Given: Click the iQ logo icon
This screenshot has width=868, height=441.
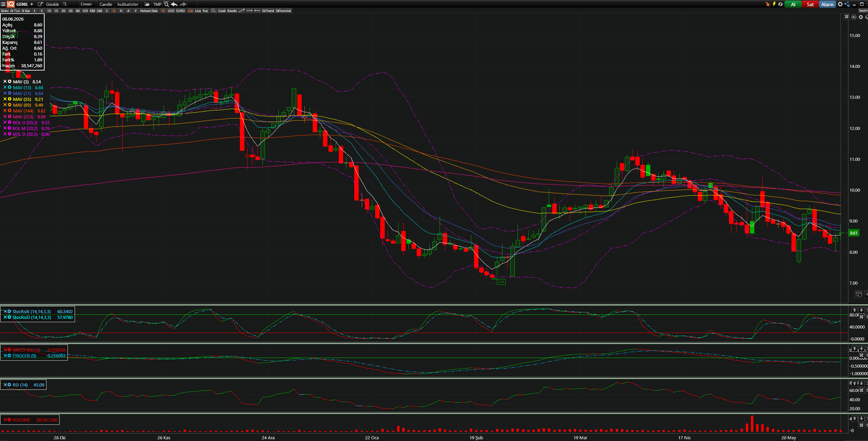Looking at the screenshot, I should pos(11,4).
